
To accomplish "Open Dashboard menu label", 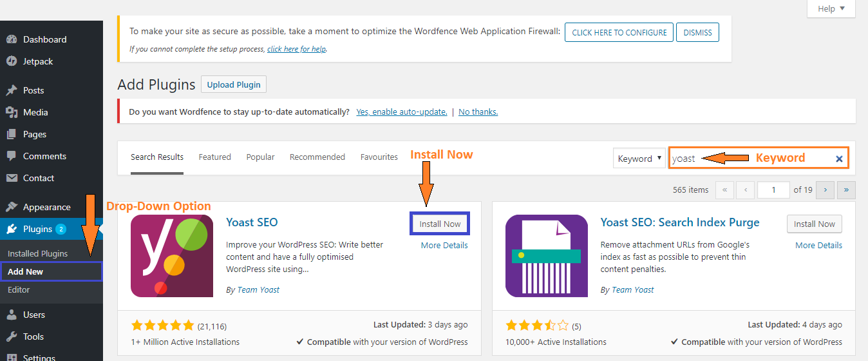I will point(45,39).
